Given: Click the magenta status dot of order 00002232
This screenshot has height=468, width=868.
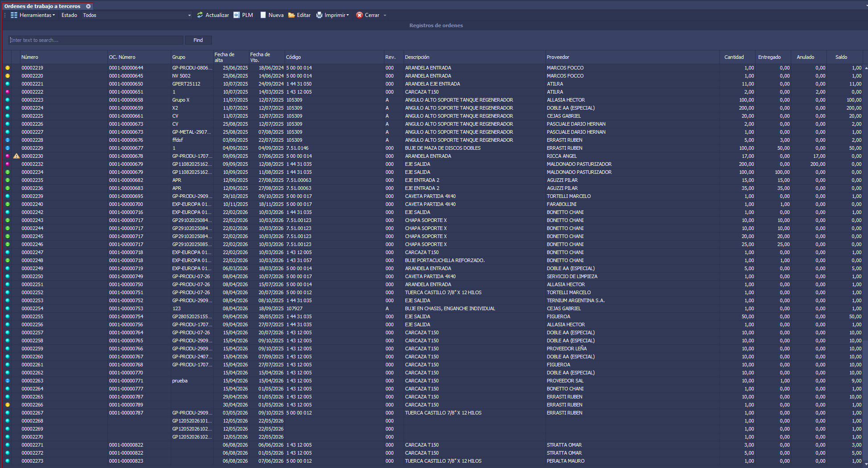Looking at the screenshot, I should coord(8,164).
